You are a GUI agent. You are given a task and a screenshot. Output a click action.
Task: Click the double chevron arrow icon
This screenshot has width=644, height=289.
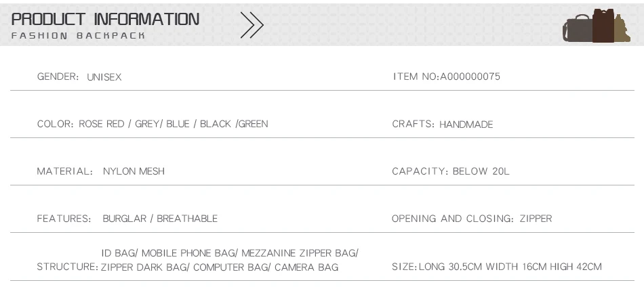(251, 25)
